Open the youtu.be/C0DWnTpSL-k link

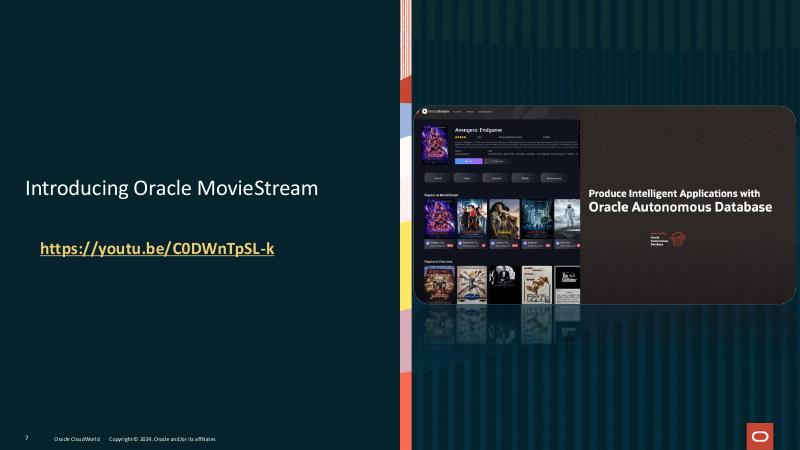coord(157,248)
